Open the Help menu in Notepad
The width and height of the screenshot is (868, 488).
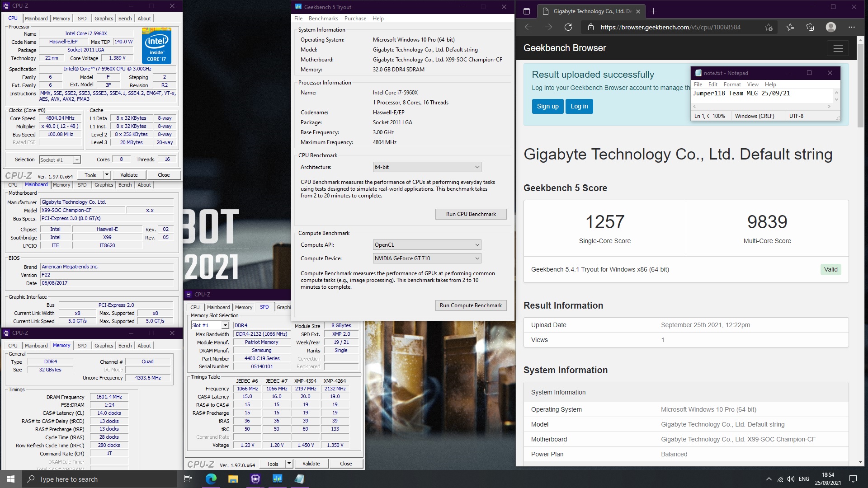pos(770,84)
